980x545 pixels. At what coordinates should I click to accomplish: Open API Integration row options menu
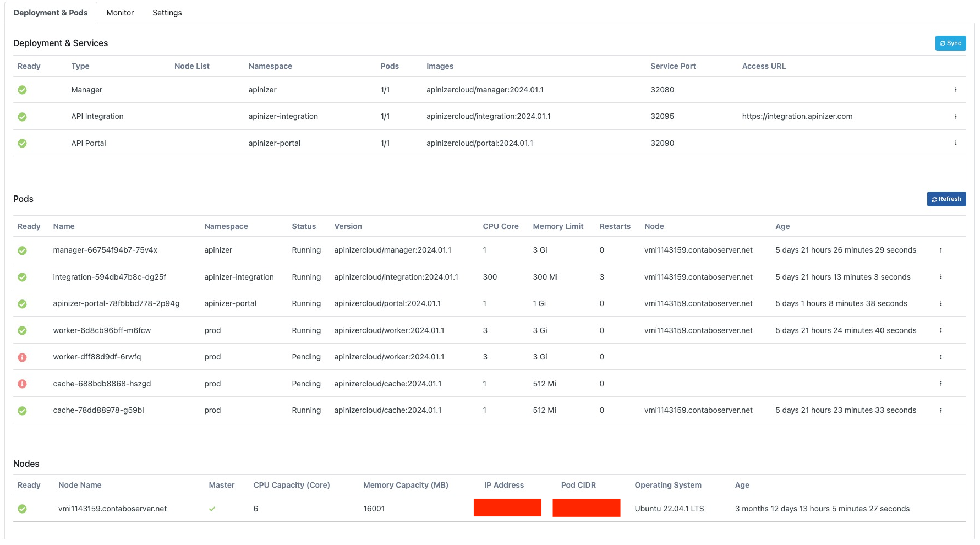[955, 117]
